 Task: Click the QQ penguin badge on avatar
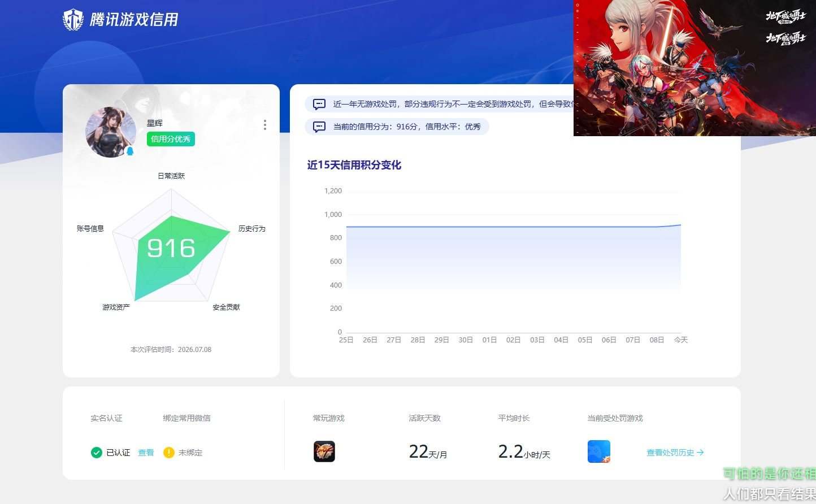(x=130, y=151)
